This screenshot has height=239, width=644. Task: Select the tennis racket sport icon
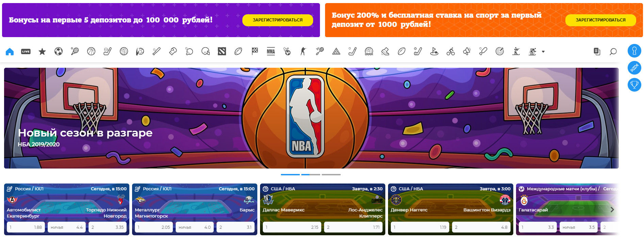[x=75, y=51]
